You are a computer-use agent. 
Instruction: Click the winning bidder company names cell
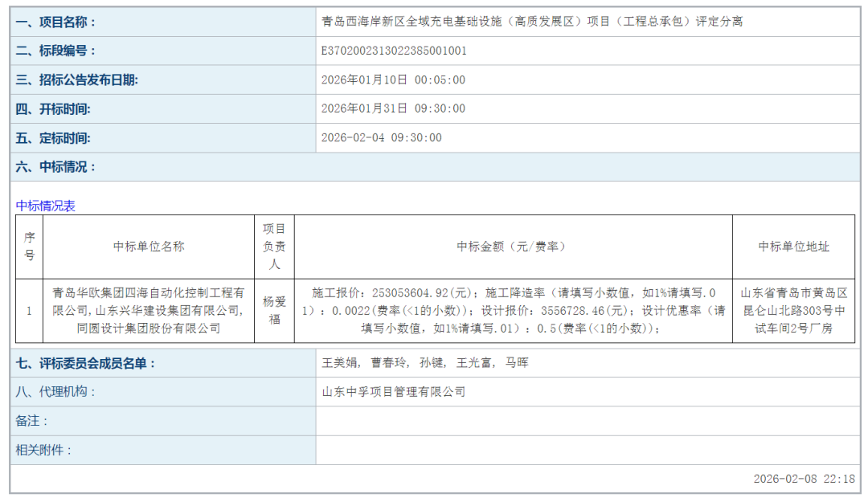pos(149,311)
